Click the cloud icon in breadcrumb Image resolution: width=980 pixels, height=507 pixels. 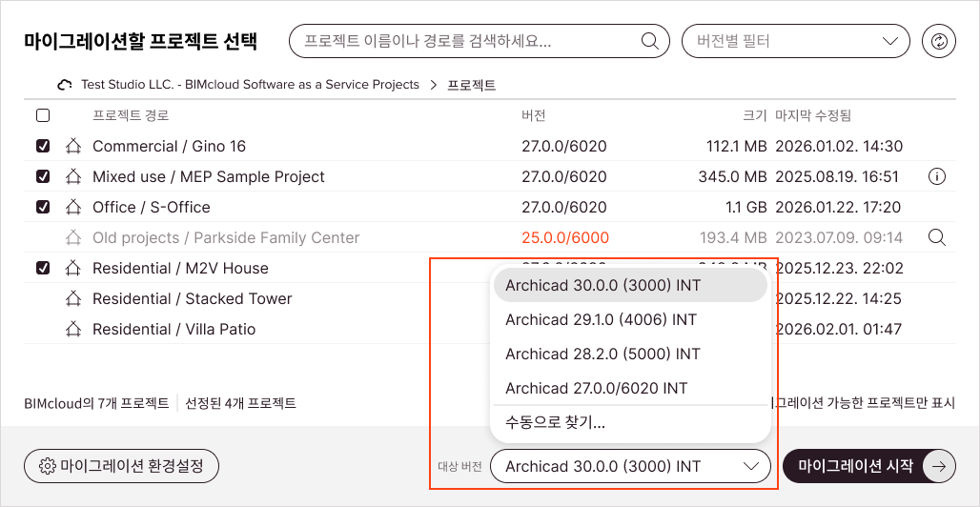[x=65, y=85]
